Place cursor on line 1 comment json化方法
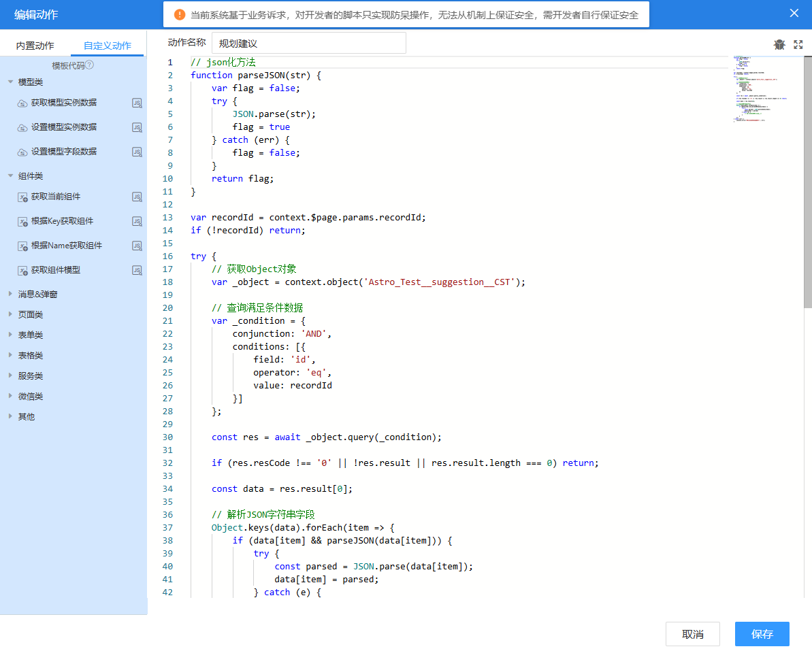This screenshot has height=651, width=812. pos(223,62)
